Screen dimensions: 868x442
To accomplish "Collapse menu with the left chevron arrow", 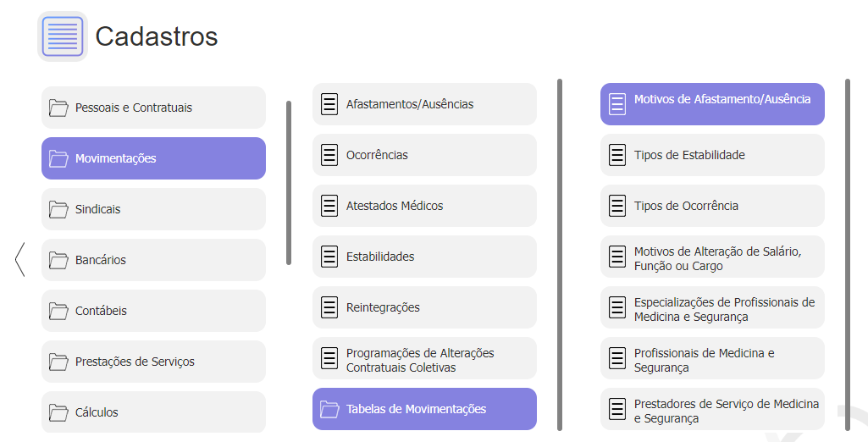I will [x=20, y=259].
